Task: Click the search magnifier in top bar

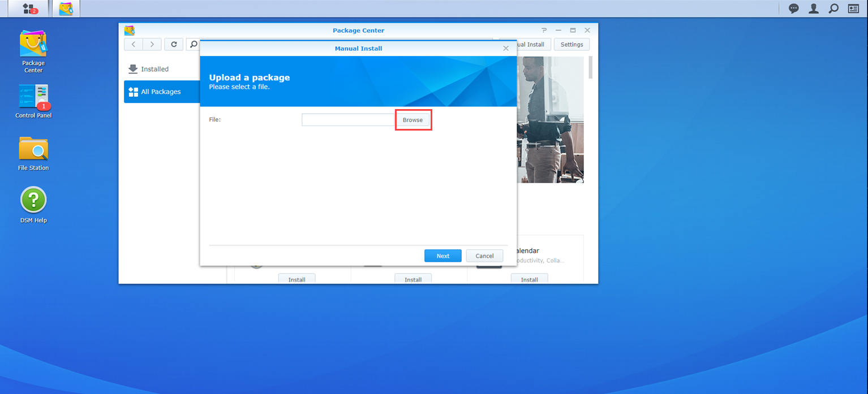Action: coord(833,8)
